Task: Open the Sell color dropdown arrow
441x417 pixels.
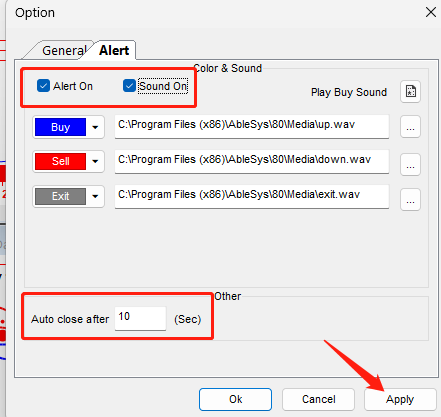Action: (x=95, y=161)
